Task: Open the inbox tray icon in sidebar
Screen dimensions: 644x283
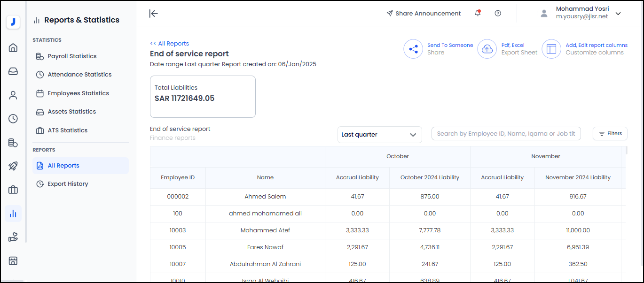Action: click(x=13, y=71)
